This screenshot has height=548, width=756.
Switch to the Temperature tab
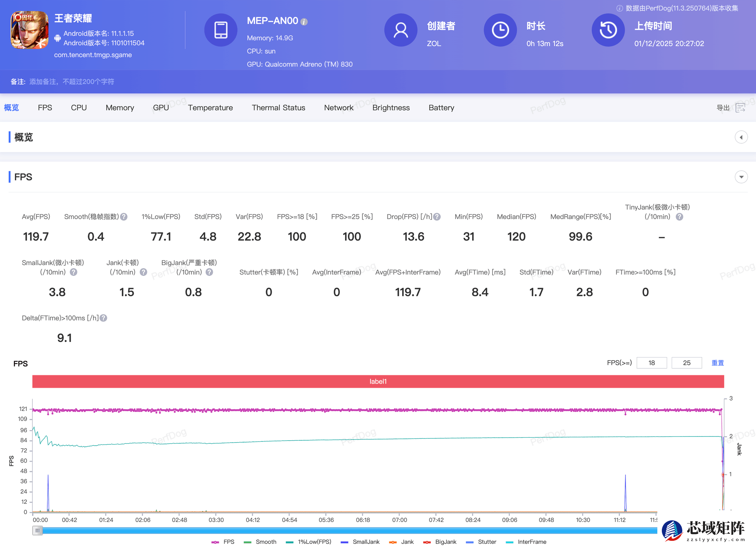point(210,108)
